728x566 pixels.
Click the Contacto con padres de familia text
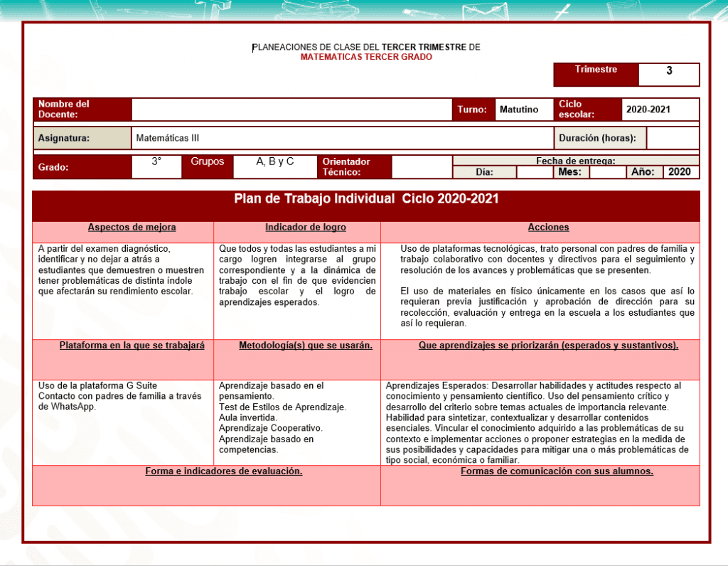tap(119, 402)
